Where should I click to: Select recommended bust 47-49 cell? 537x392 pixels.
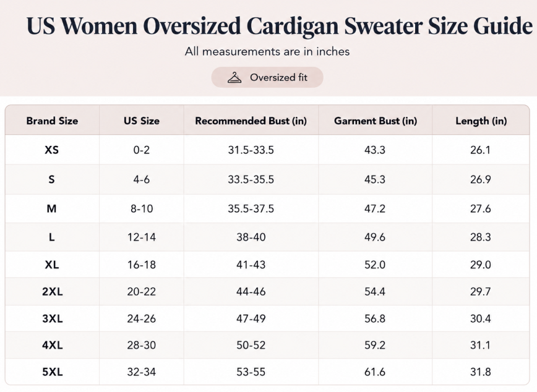[251, 319]
